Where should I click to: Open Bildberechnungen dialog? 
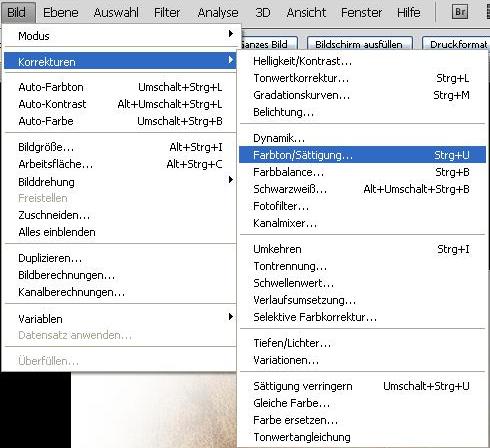click(120, 275)
